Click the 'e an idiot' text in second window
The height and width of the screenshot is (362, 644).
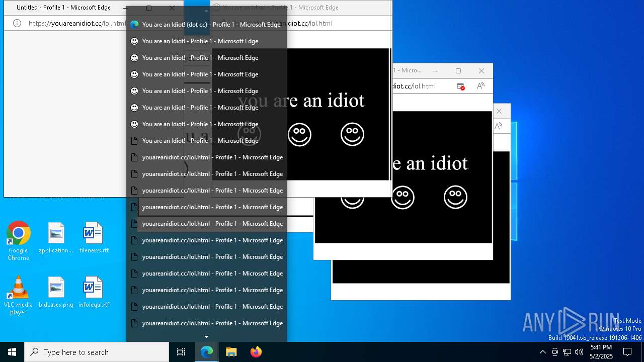click(x=430, y=163)
